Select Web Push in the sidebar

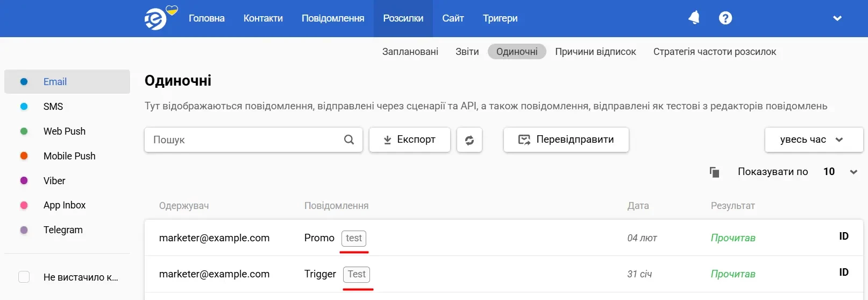(65, 131)
